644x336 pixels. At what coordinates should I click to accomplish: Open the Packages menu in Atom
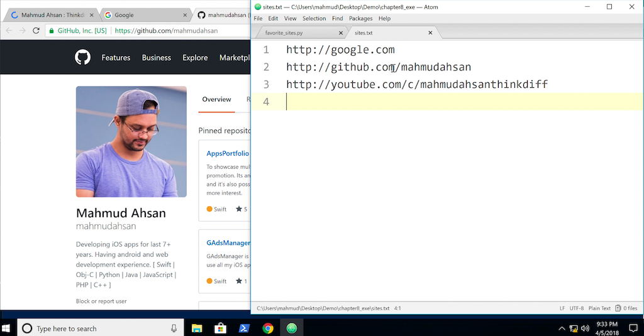tap(360, 18)
